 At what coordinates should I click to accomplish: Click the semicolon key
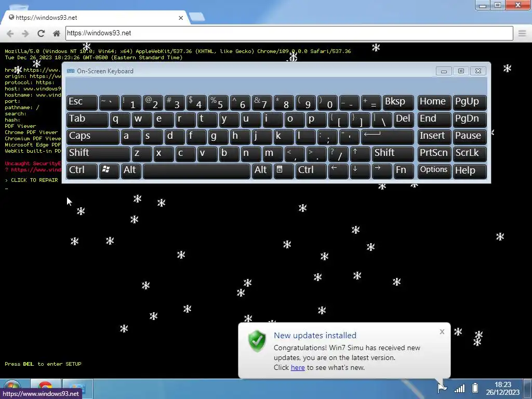(327, 137)
